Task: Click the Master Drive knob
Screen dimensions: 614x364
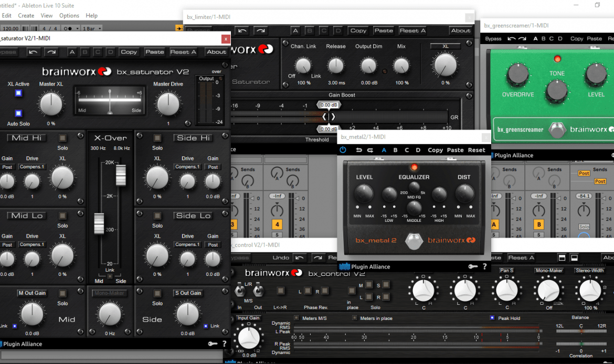Action: click(168, 104)
